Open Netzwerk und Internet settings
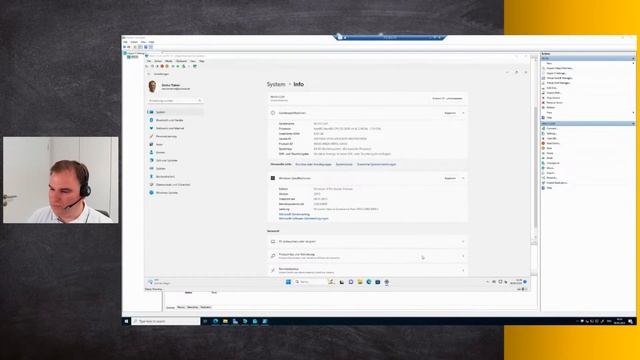 click(175, 128)
